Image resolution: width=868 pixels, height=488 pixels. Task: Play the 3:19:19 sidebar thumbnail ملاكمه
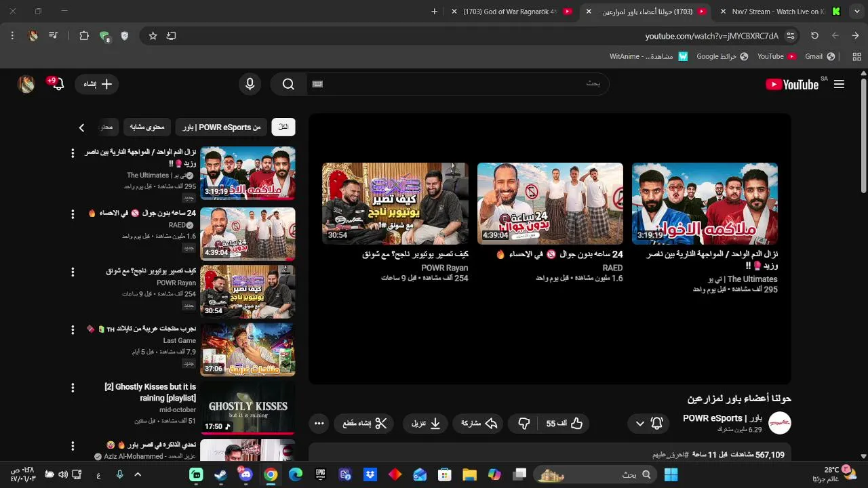pyautogui.click(x=248, y=173)
